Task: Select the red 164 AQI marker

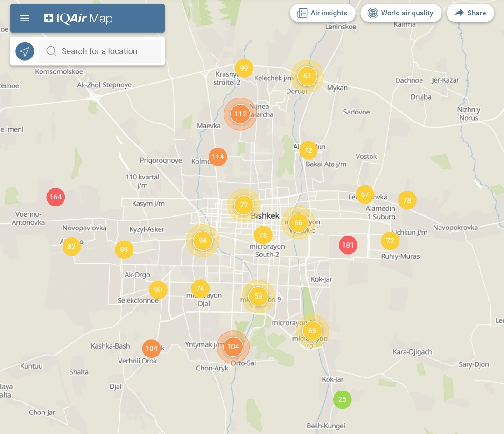Action: (56, 197)
